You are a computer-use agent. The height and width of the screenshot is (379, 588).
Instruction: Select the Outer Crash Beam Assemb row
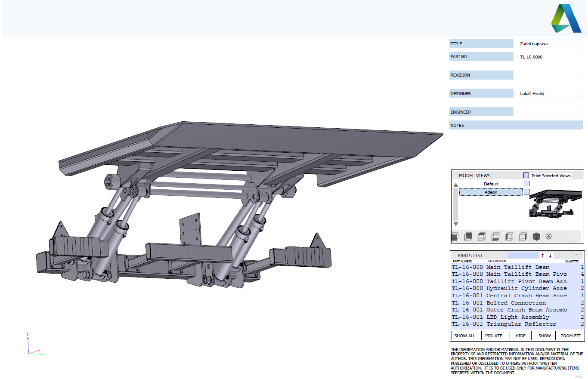tap(518, 310)
